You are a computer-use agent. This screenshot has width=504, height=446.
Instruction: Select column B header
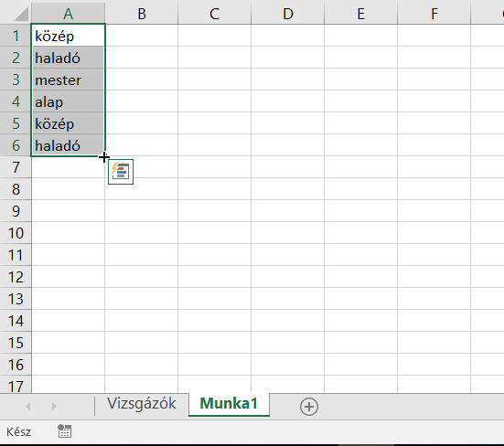[x=142, y=14]
